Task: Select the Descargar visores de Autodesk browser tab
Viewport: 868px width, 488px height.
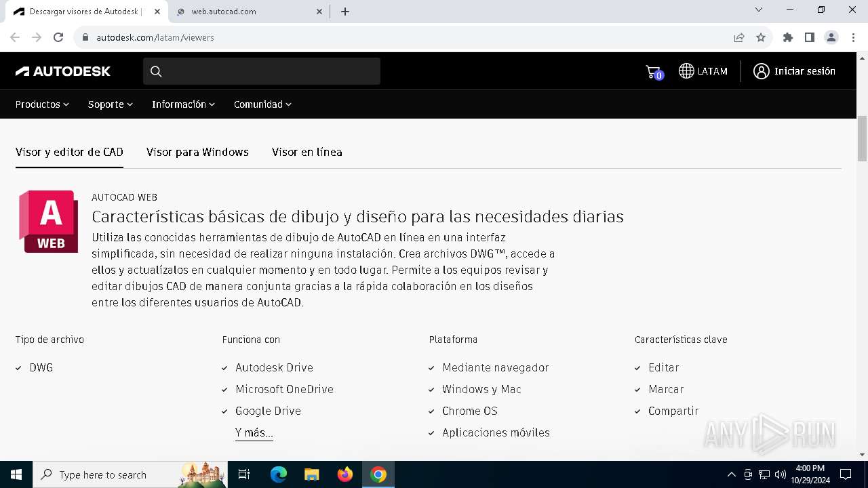Action: click(85, 12)
